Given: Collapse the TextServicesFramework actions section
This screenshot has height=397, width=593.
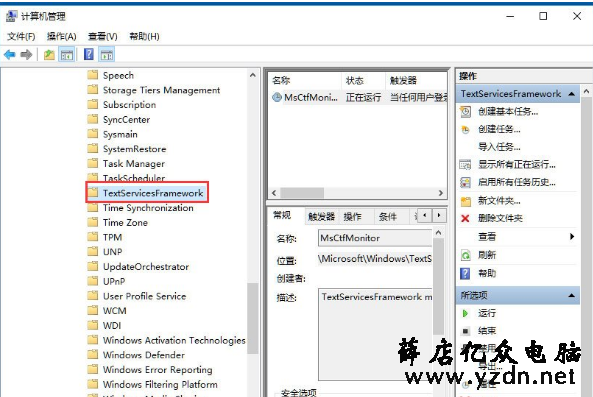Looking at the screenshot, I should [572, 94].
